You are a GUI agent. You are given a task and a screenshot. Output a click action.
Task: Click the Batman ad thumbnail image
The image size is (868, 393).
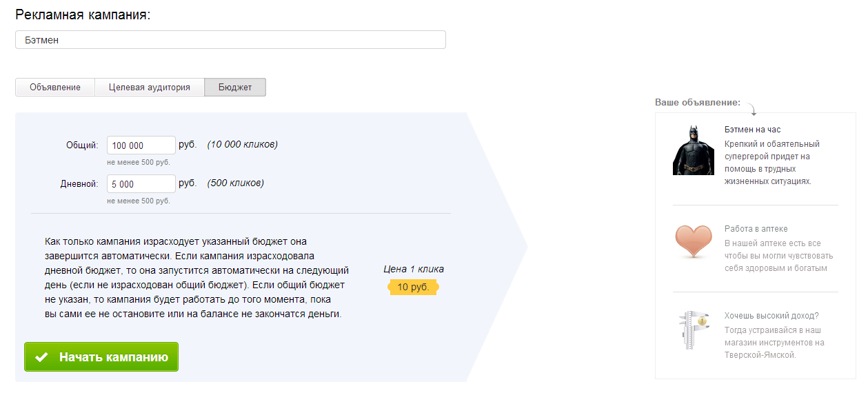point(693,150)
